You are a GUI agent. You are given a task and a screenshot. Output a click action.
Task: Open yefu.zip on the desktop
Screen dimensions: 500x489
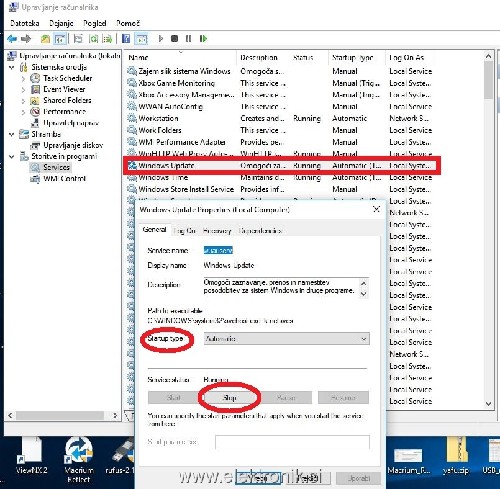(x=455, y=457)
